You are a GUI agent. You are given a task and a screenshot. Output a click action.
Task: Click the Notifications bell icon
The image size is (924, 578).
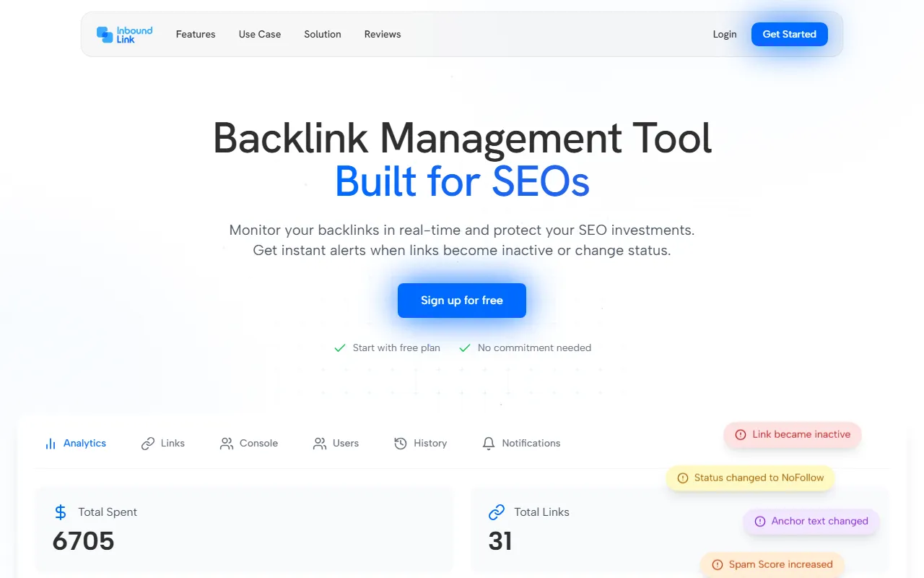click(489, 444)
